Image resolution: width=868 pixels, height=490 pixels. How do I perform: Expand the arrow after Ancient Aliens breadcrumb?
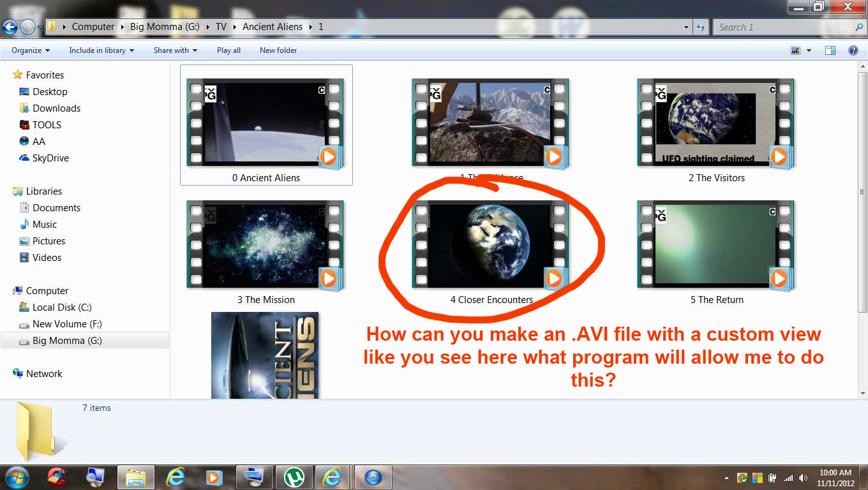click(311, 27)
